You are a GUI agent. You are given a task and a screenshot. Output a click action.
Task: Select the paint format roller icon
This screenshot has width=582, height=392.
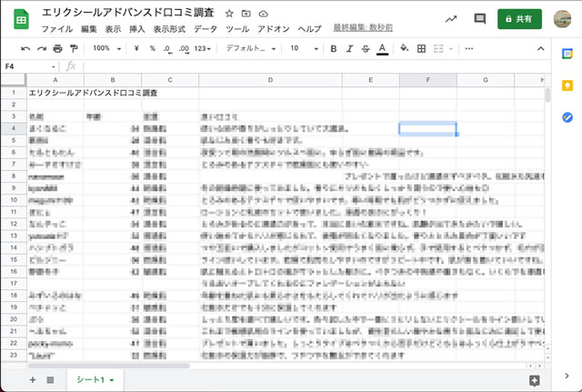[x=74, y=48]
